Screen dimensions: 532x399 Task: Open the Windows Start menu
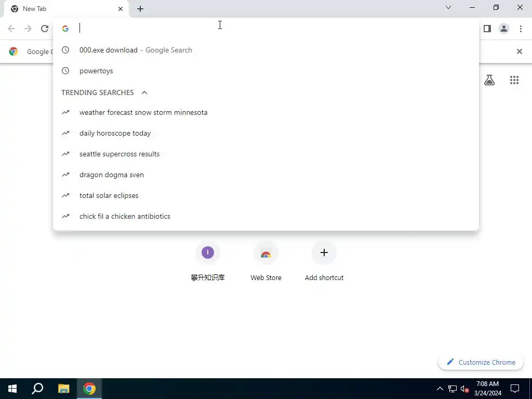point(12,389)
